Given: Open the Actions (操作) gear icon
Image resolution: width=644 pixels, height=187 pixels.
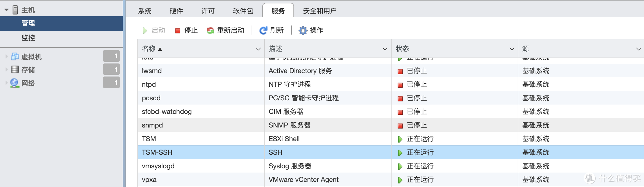Looking at the screenshot, I should (x=303, y=31).
